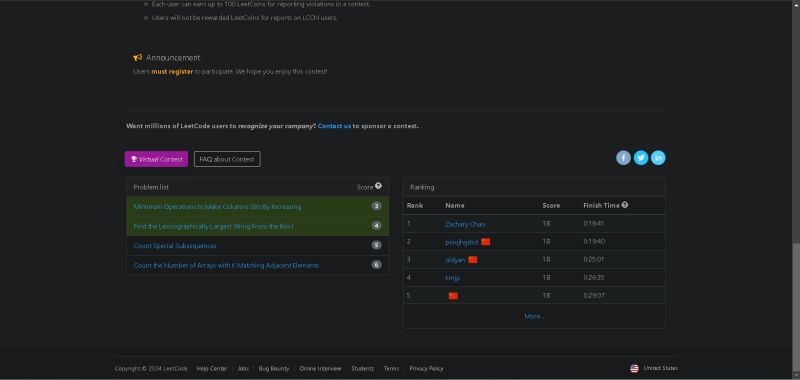
Task: Open Find the Lexicographically Largest String problem
Action: pyautogui.click(x=213, y=226)
